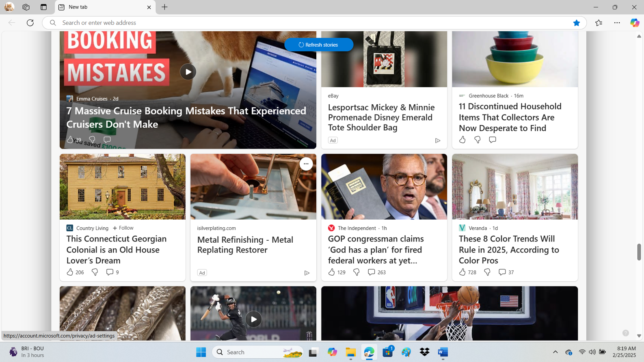Image resolution: width=644 pixels, height=362 pixels.
Task: Play the Cruise Booking Mistakes video
Action: click(188, 72)
